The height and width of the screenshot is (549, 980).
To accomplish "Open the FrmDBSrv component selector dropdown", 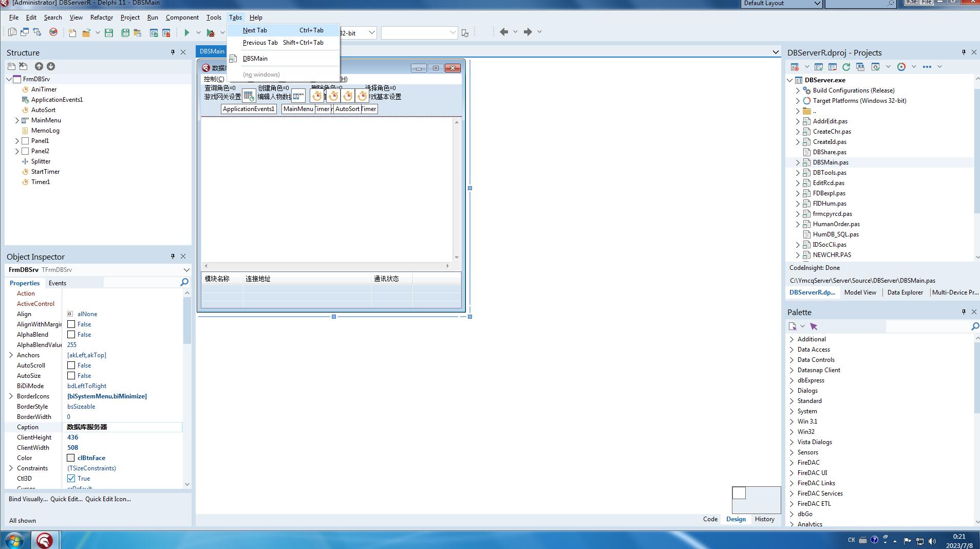I will [x=186, y=270].
